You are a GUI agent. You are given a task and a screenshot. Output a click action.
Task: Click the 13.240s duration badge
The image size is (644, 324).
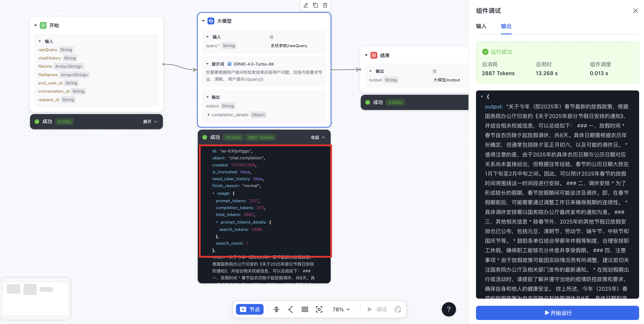(233, 137)
